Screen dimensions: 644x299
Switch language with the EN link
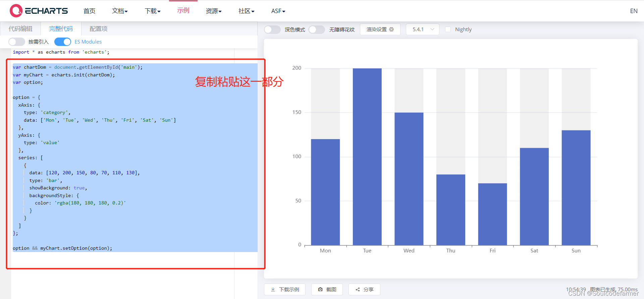[634, 11]
